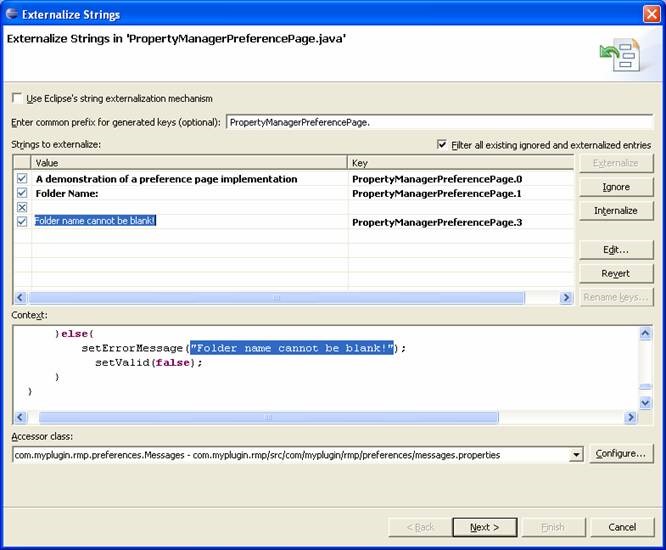Click the Revert button
Viewport: 666px width, 550px height.
pos(616,274)
